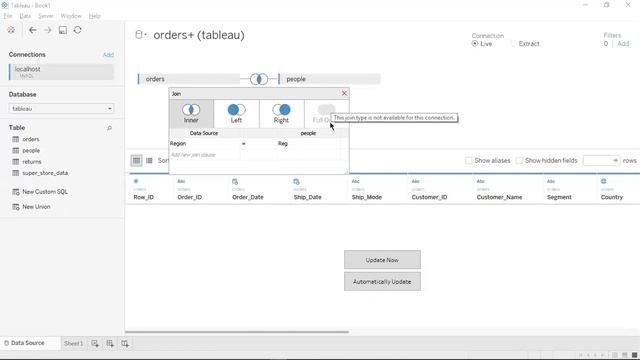This screenshot has width=640, height=360.
Task: Add a filter via the Filters Add link
Action: click(623, 44)
